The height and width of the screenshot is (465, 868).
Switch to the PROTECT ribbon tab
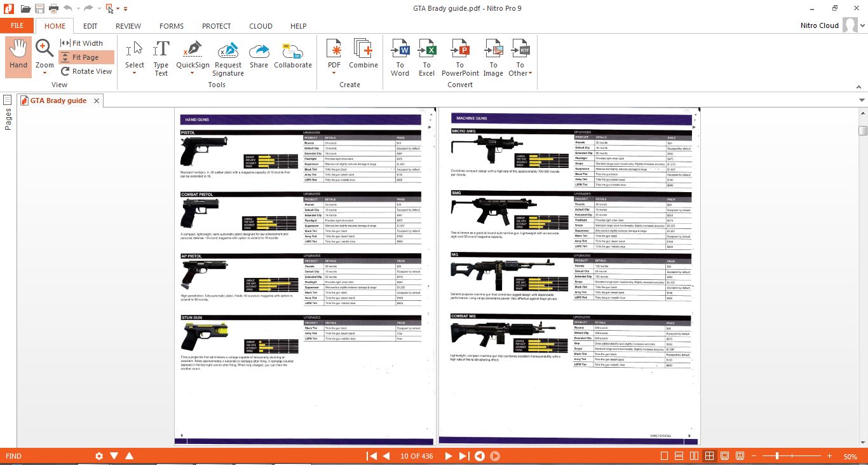coord(217,26)
